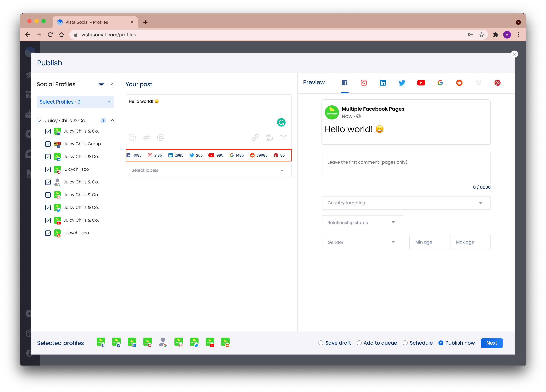Open the Select labels dropdown
This screenshot has height=392, width=546.
208,171
